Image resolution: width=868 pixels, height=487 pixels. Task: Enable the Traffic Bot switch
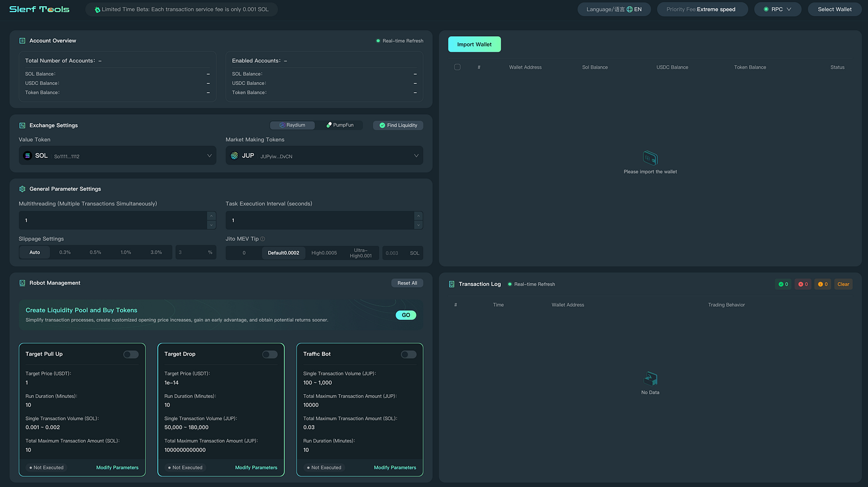[409, 354]
